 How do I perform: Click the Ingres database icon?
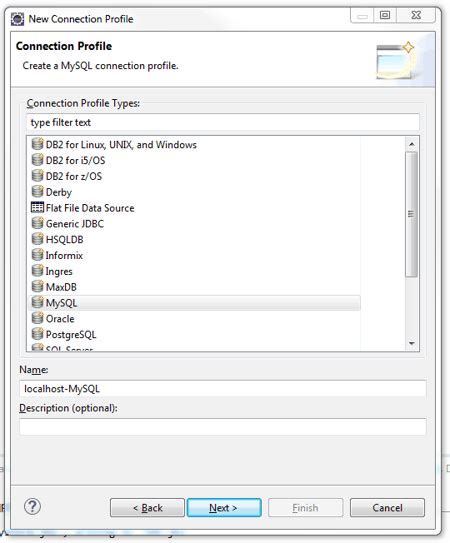coord(37,270)
